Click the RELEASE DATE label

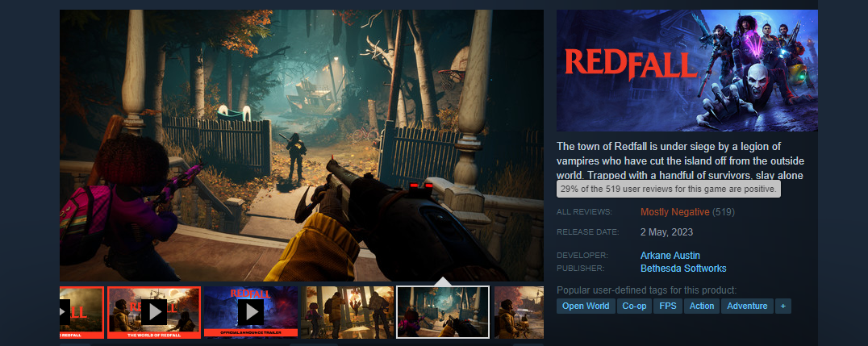tap(588, 232)
